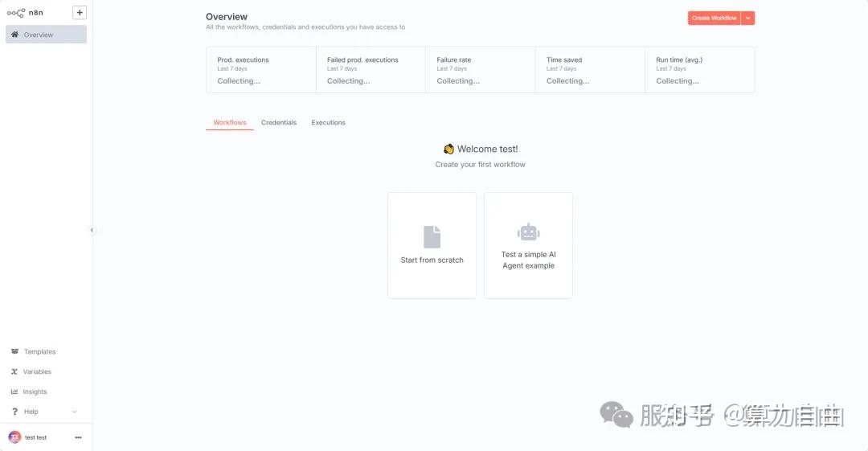Image resolution: width=868 pixels, height=451 pixels.
Task: Select the Workflows tab
Action: (x=230, y=123)
